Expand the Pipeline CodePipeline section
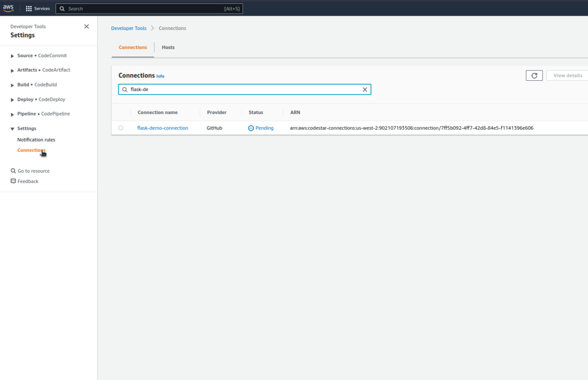The image size is (588, 380). tap(13, 114)
